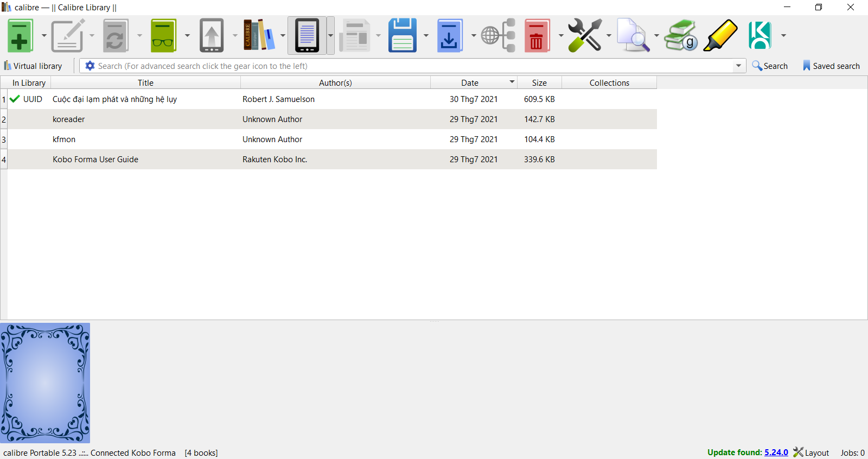Click the search gear advanced search icon
The image size is (868, 459).
90,66
